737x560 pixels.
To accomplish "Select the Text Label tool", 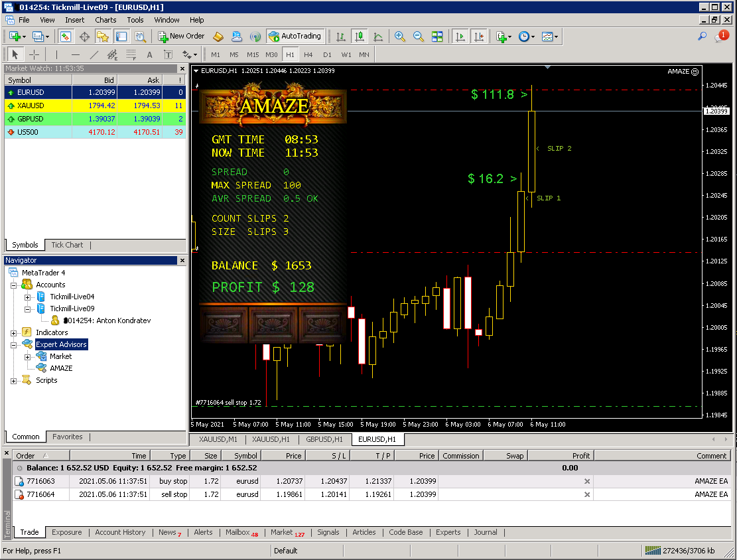I will click(x=168, y=54).
